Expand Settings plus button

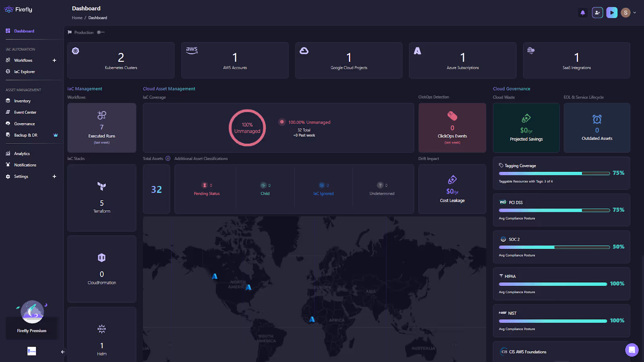[54, 177]
